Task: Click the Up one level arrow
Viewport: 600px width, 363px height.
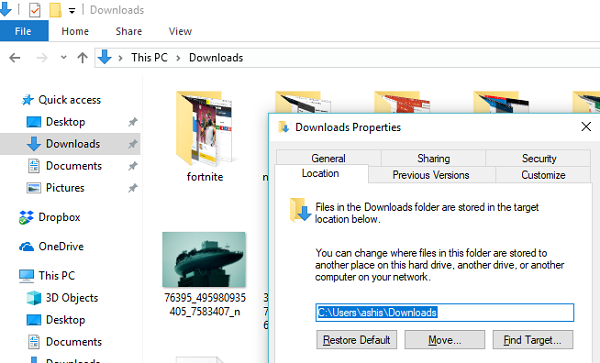Action: [82, 58]
